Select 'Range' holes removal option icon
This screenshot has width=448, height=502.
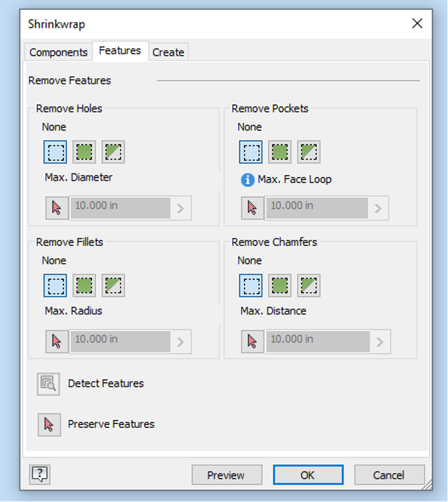114,152
